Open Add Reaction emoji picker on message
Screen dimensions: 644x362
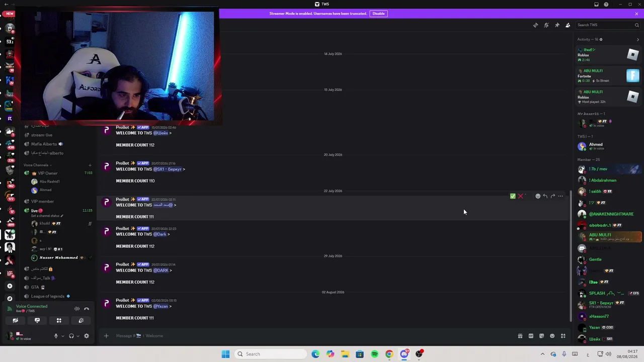538,196
